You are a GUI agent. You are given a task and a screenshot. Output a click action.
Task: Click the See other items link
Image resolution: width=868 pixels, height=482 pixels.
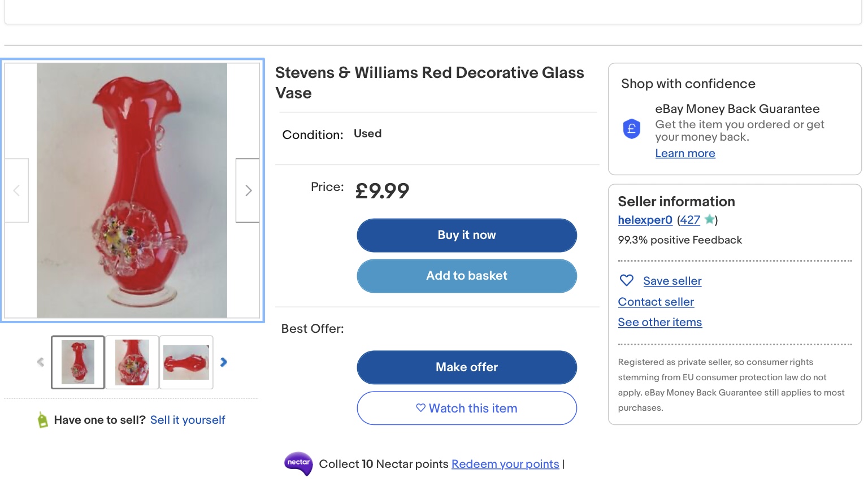pyautogui.click(x=659, y=322)
